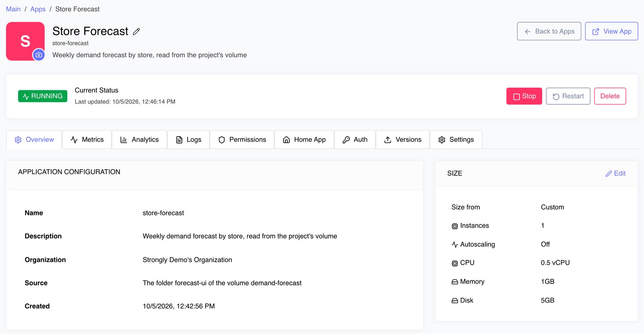
Task: Delete the Store Forecast app
Action: coord(610,96)
